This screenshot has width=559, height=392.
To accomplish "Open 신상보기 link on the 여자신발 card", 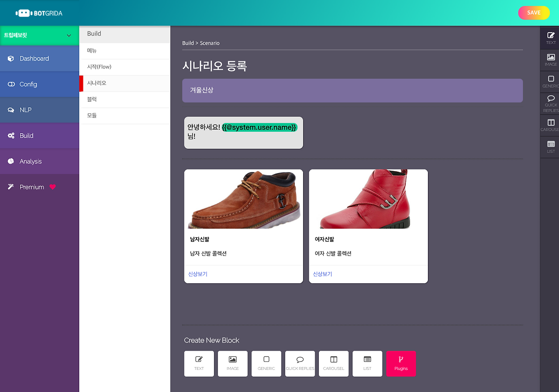I will click(x=322, y=274).
